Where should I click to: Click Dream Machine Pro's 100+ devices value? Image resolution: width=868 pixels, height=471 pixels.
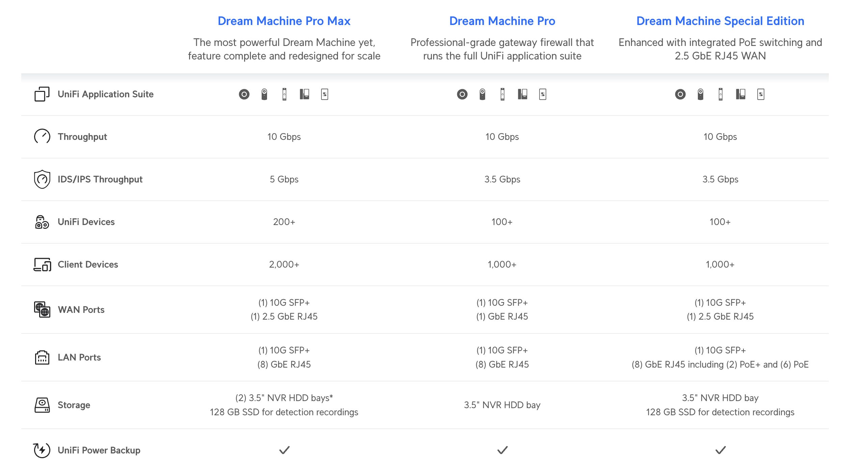click(502, 222)
